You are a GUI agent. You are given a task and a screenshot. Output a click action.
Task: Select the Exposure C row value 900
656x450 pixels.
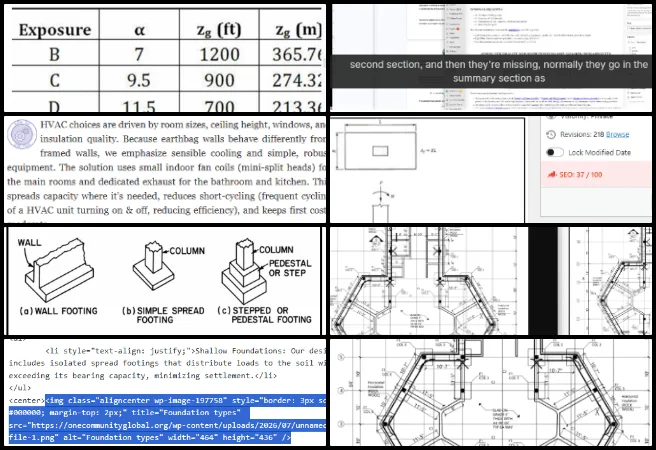[x=219, y=80]
